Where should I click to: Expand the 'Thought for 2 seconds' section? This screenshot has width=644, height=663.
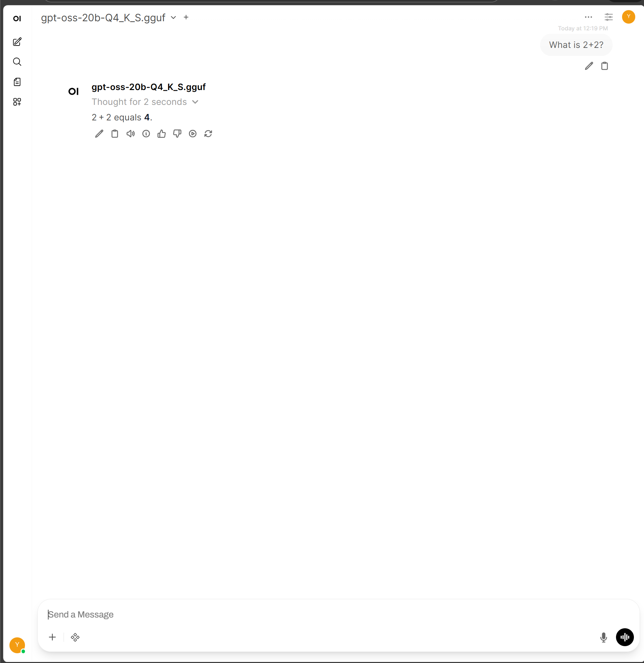tap(145, 102)
